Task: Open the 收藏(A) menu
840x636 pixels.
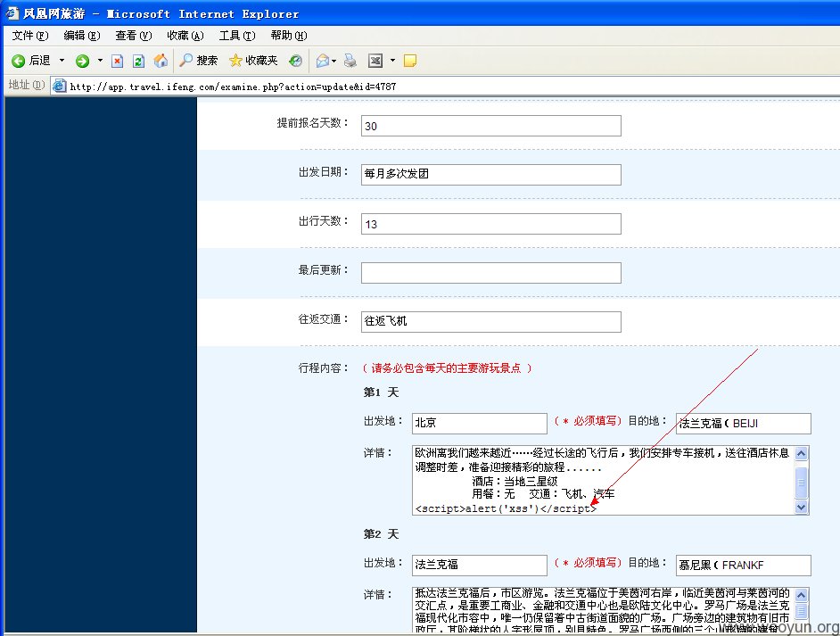Action: point(185,36)
